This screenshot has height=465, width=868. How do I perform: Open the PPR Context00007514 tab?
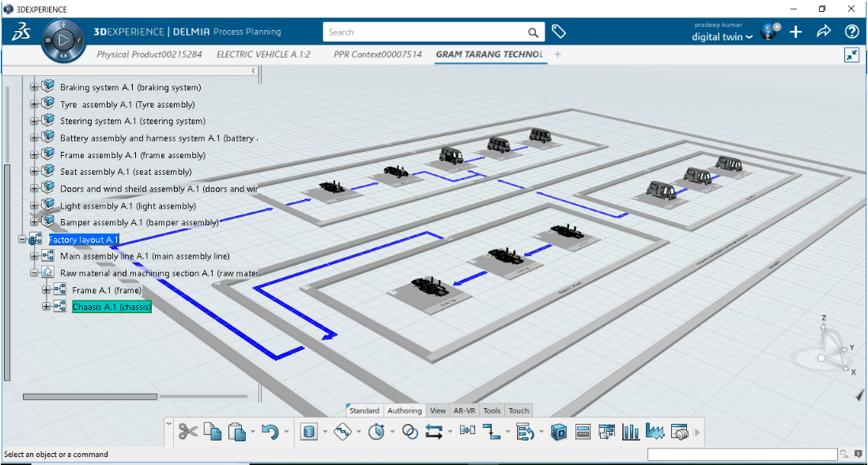(x=378, y=55)
